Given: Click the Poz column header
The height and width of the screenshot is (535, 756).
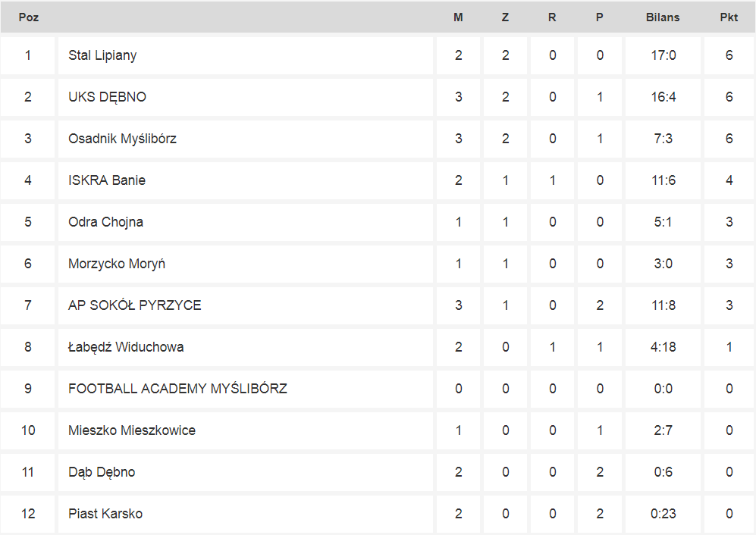Looking at the screenshot, I should click(x=29, y=17).
